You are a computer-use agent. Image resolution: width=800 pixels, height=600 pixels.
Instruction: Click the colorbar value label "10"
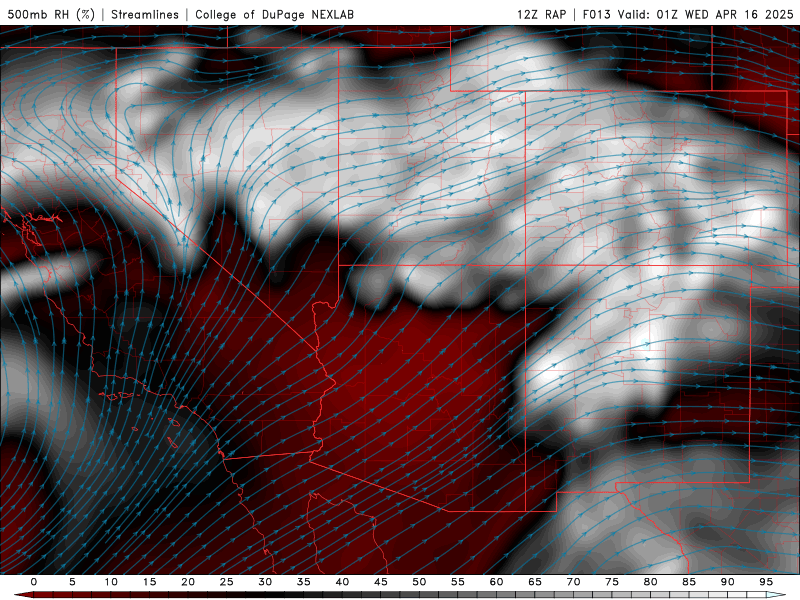(111, 582)
